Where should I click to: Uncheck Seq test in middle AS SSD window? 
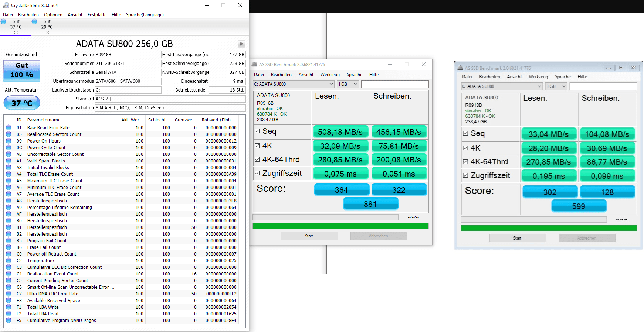pos(257,131)
